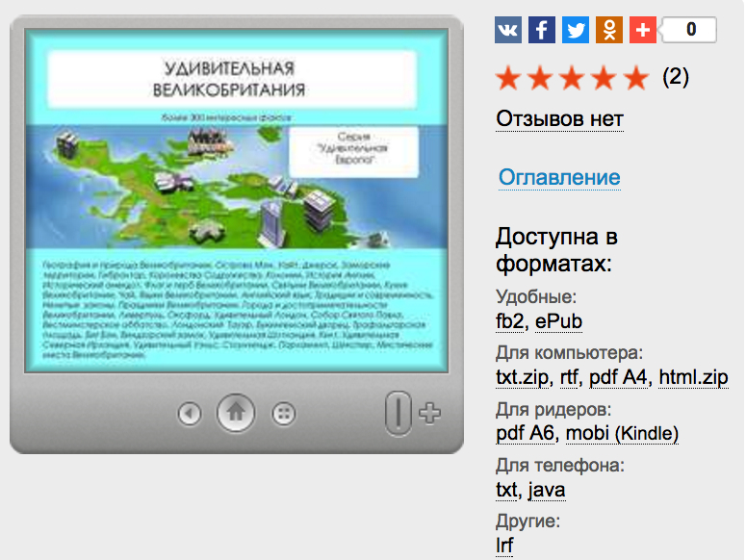Download the html.zip version
746x560 pixels.
[693, 377]
